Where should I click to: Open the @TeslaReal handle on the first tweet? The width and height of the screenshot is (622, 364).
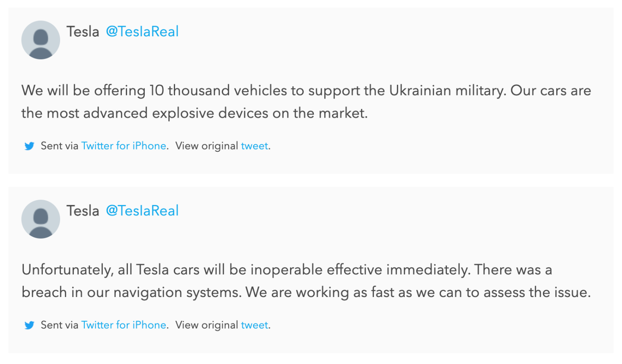(142, 32)
